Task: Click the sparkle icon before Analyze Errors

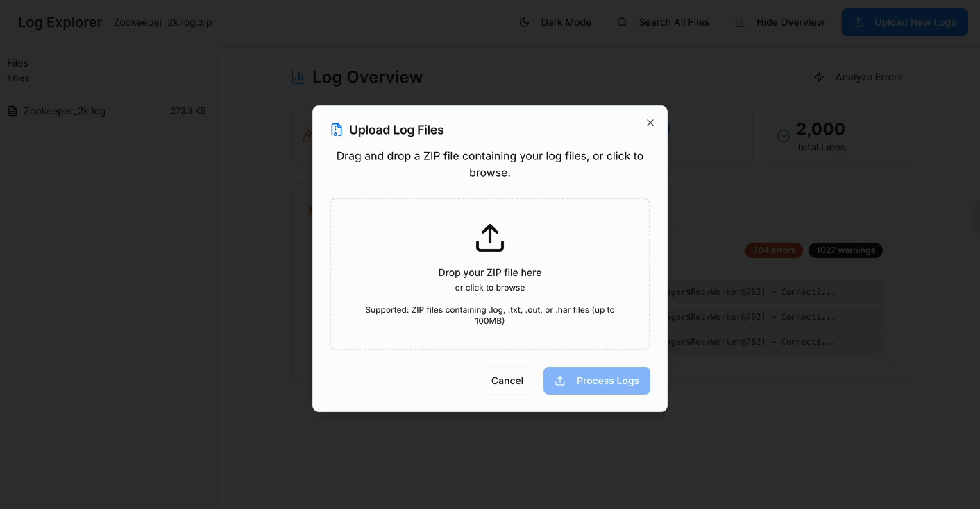Action: pos(818,77)
